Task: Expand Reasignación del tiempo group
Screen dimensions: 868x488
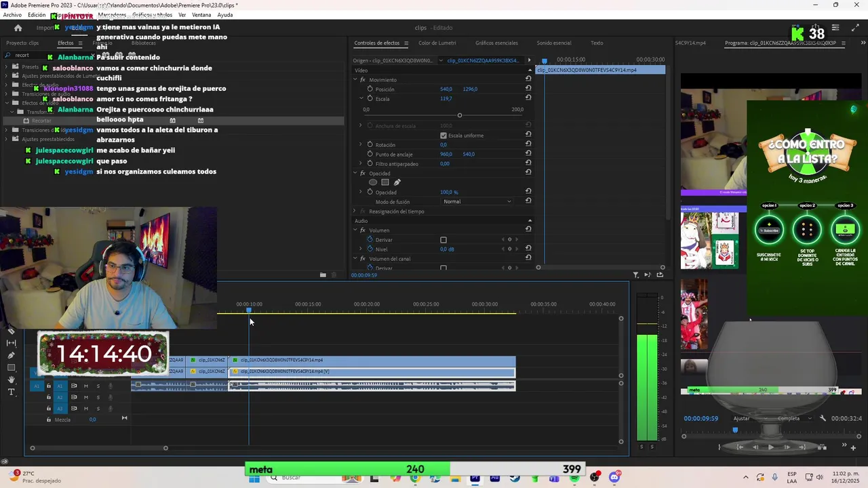Action: [355, 211]
